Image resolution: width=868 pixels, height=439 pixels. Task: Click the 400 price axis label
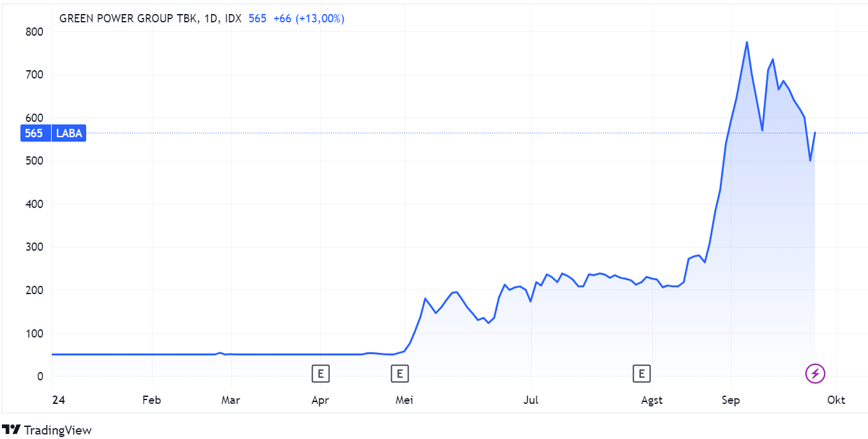pyautogui.click(x=34, y=204)
